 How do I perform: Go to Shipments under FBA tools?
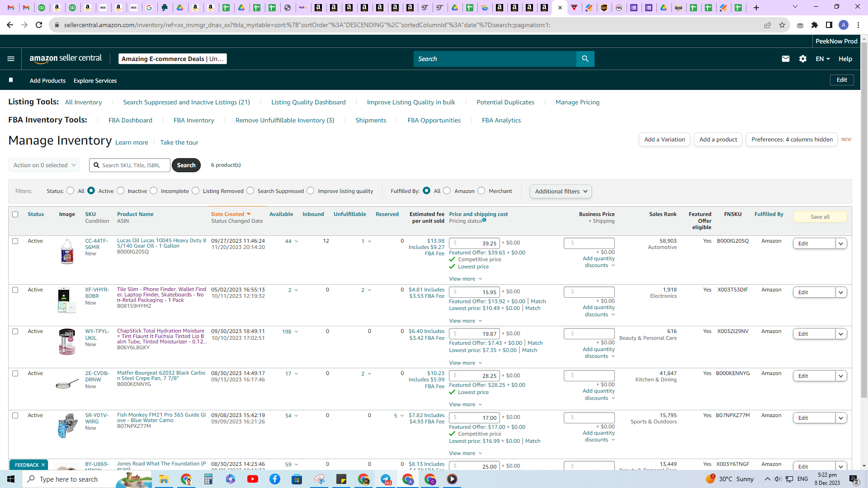click(x=371, y=120)
